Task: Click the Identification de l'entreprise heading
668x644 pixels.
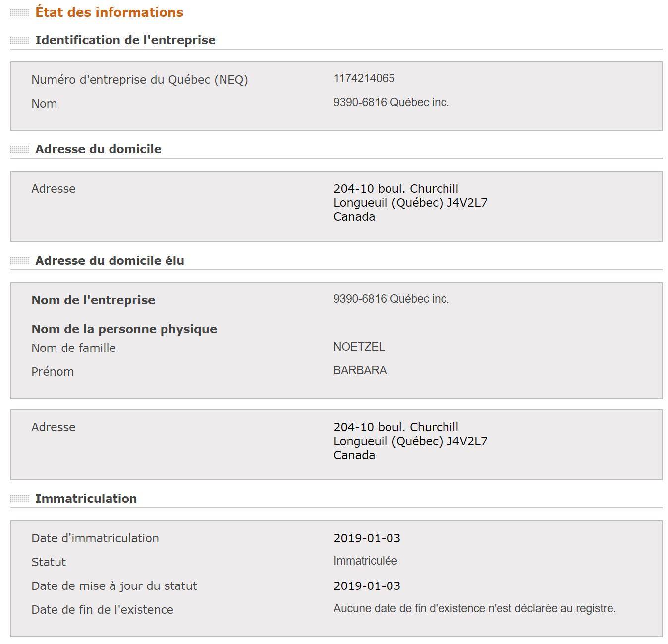Action: click(x=125, y=40)
